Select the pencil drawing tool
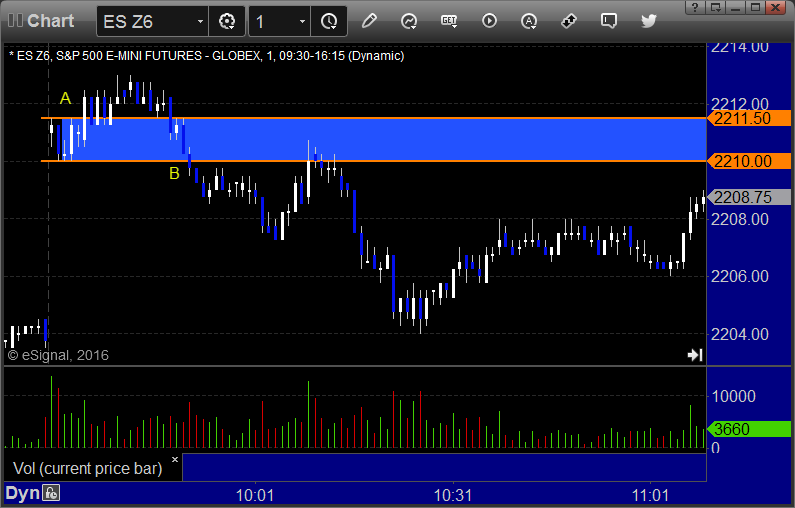This screenshot has height=508, width=795. 369,21
